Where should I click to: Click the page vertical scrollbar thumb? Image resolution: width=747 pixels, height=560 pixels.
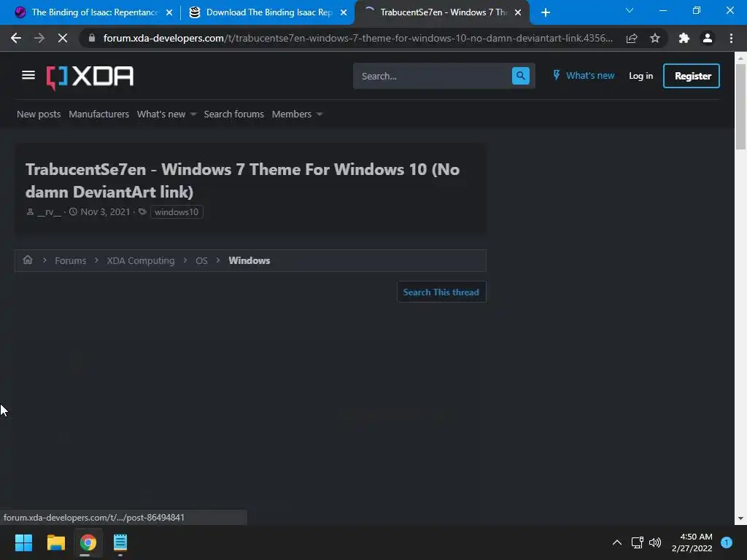[740, 106]
